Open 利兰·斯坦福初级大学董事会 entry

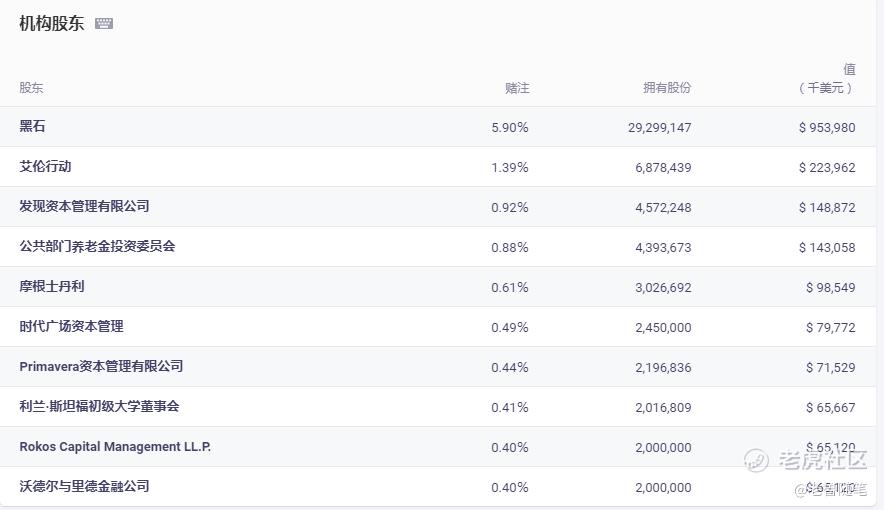point(99,407)
